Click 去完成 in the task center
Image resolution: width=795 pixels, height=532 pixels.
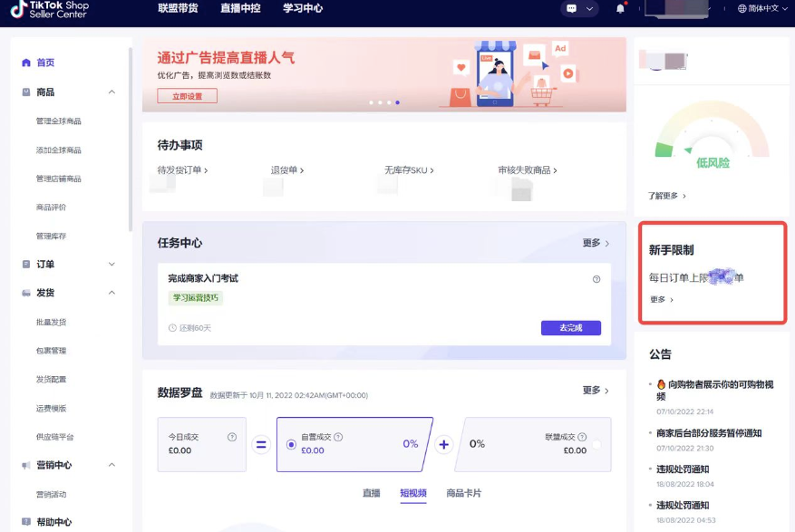tap(571, 327)
